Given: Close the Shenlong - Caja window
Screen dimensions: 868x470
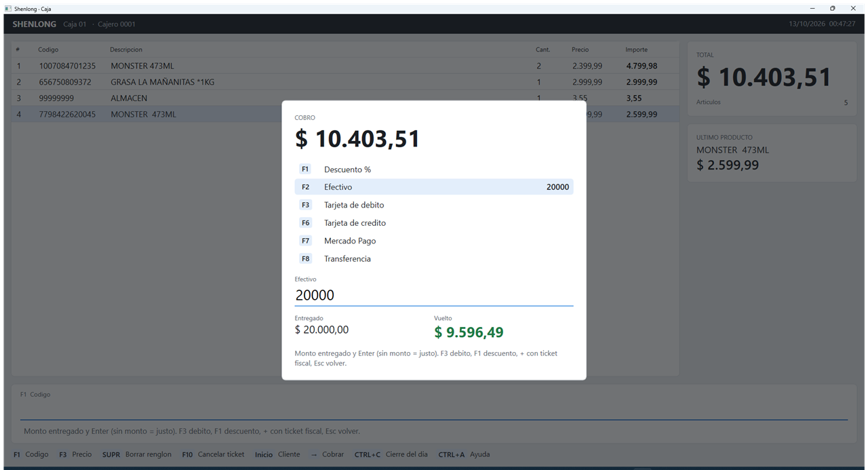Looking at the screenshot, I should 853,8.
